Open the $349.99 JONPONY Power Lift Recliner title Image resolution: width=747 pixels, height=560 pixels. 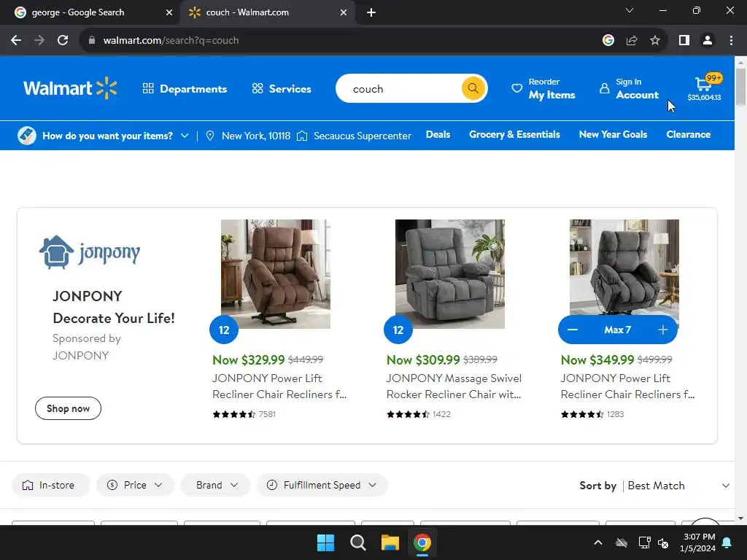tap(628, 386)
